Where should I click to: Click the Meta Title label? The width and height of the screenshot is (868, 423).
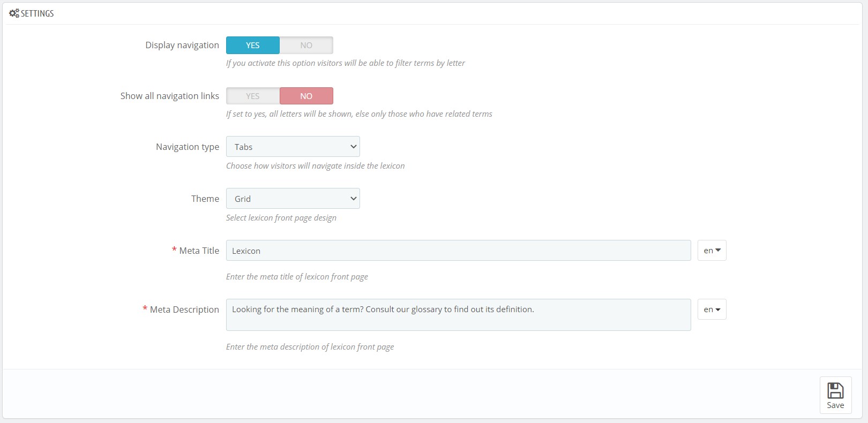(199, 251)
